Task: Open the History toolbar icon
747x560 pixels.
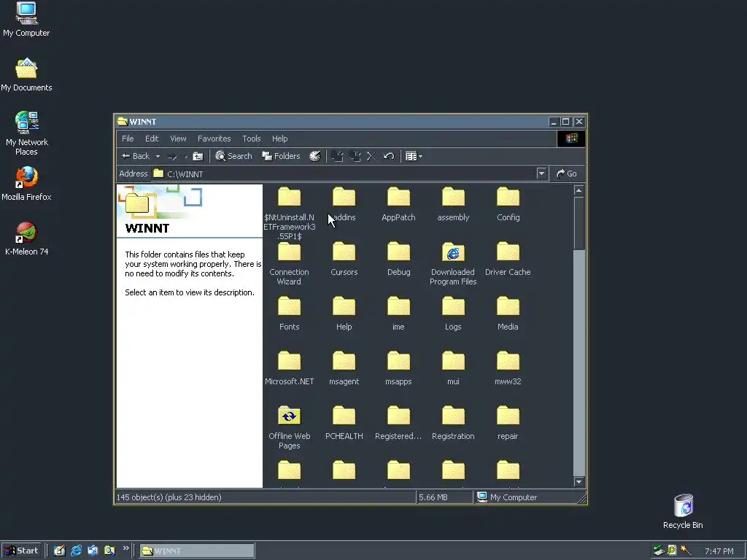Action: pos(315,156)
